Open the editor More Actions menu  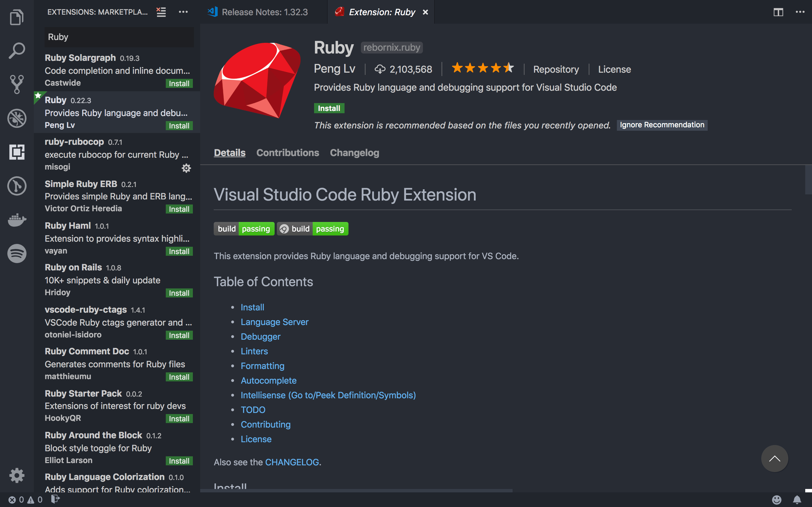coord(800,12)
